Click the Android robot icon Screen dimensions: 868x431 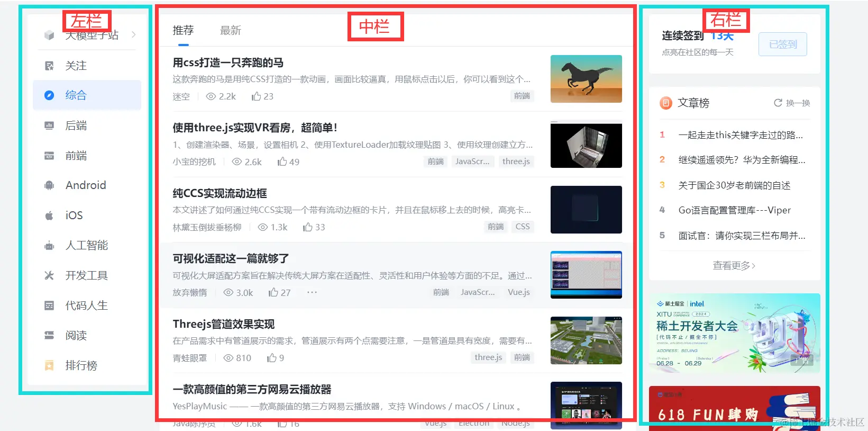coord(49,185)
